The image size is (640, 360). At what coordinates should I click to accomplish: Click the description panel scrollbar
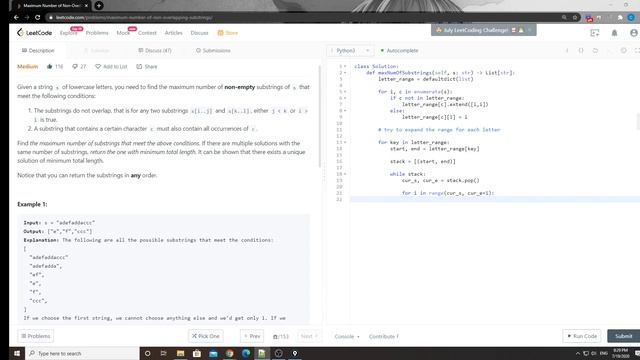(x=320, y=116)
